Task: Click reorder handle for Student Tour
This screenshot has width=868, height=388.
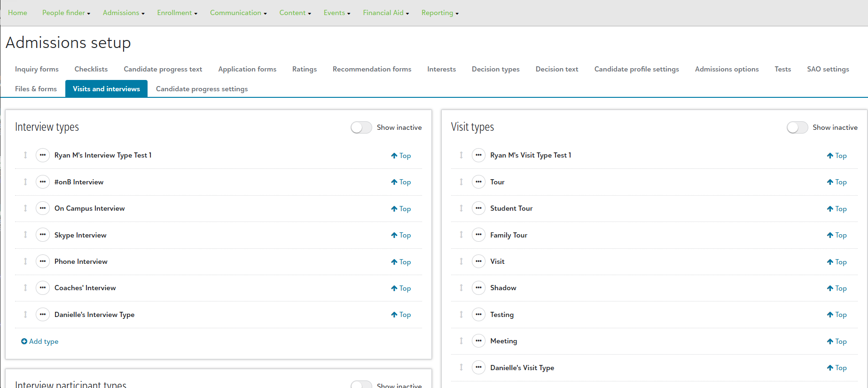Action: pos(461,208)
